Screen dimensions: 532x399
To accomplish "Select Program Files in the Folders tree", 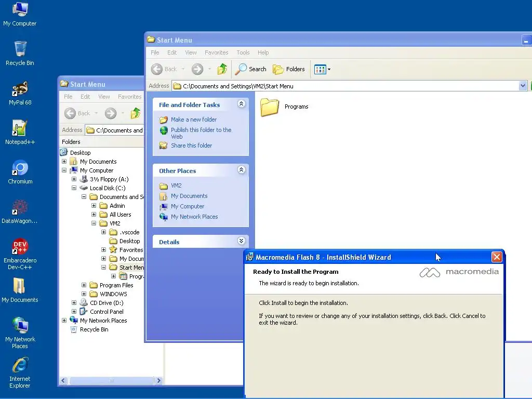I will coord(116,285).
